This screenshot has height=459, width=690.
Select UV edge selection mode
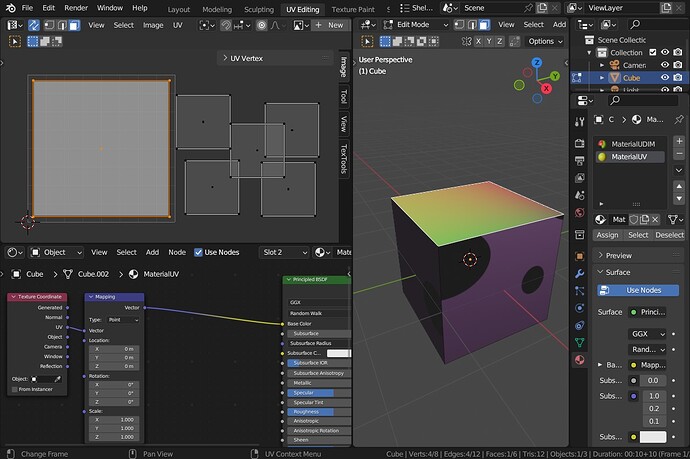pyautogui.click(x=62, y=25)
